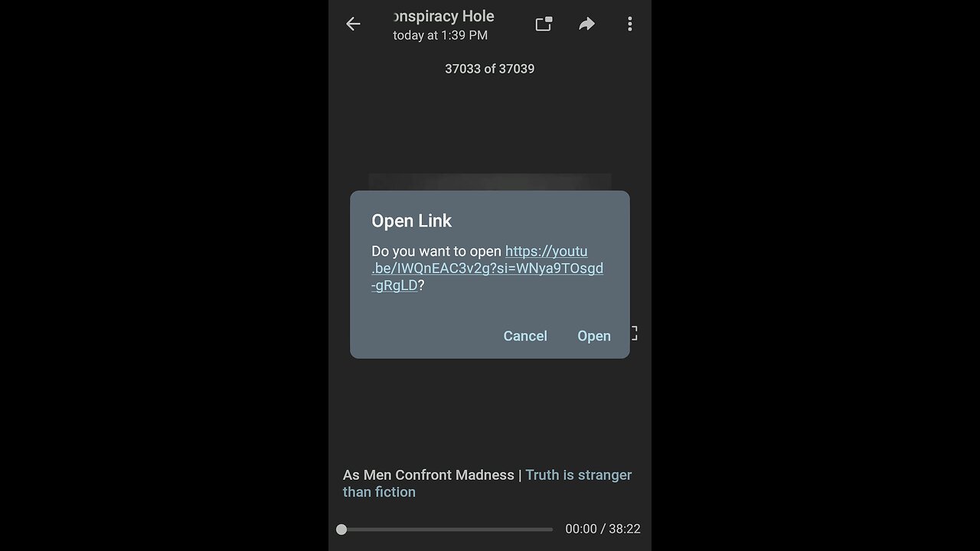980x551 pixels.
Task: Click 'As Men Confront Madness' caption text
Action: (x=429, y=475)
